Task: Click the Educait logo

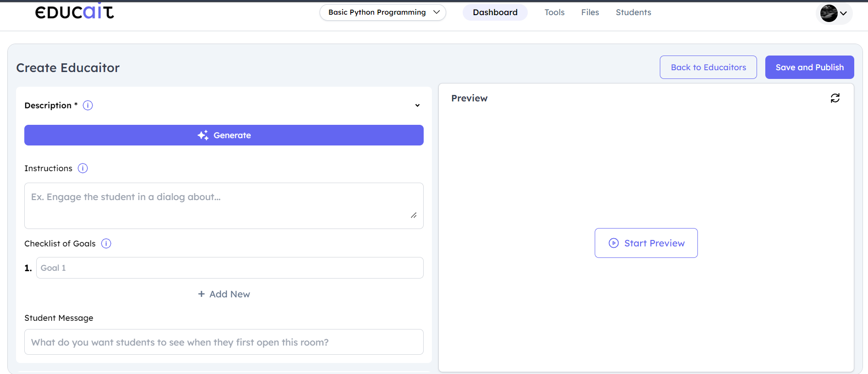Action: [x=74, y=12]
